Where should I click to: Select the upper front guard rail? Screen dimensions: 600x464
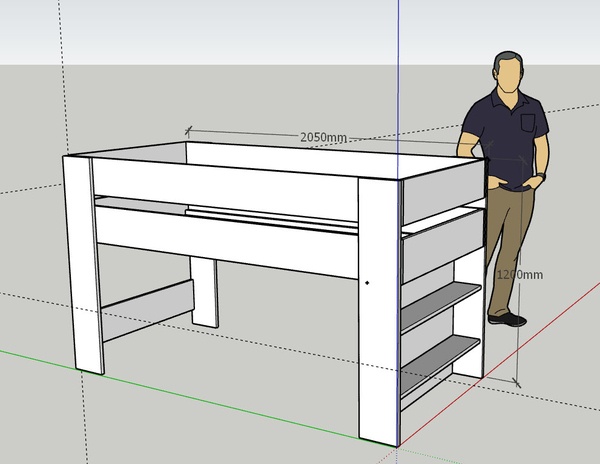225,180
